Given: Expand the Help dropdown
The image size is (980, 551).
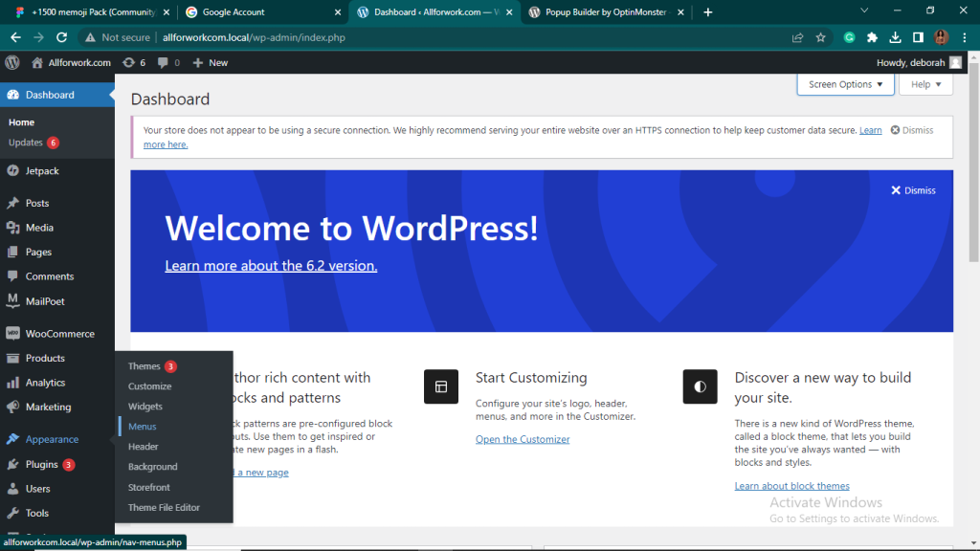Looking at the screenshot, I should pyautogui.click(x=925, y=84).
